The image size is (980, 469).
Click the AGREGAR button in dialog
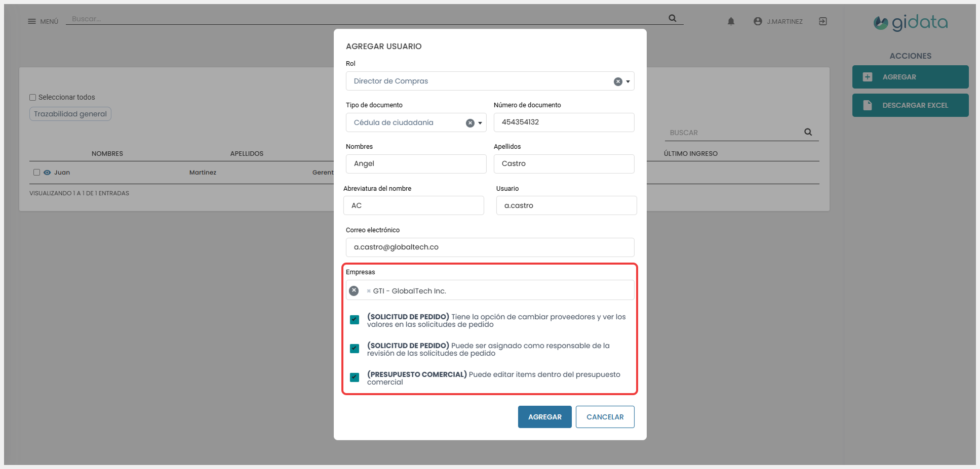(x=544, y=417)
